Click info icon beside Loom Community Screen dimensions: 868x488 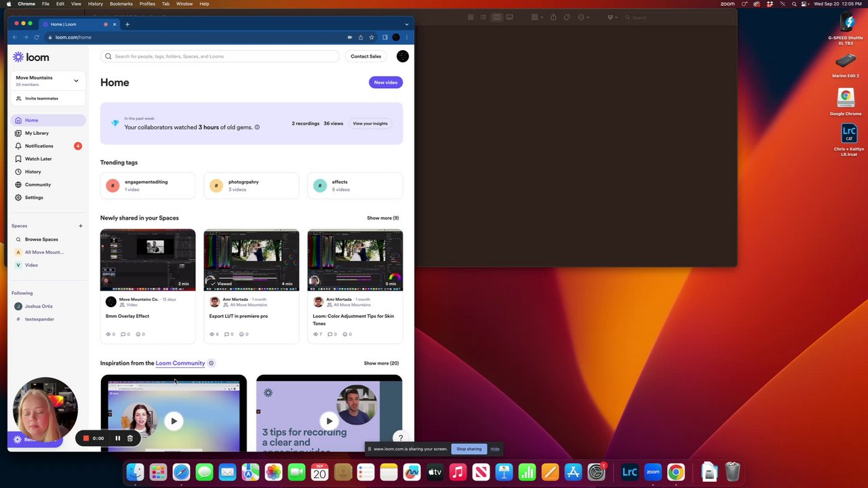[x=211, y=363]
